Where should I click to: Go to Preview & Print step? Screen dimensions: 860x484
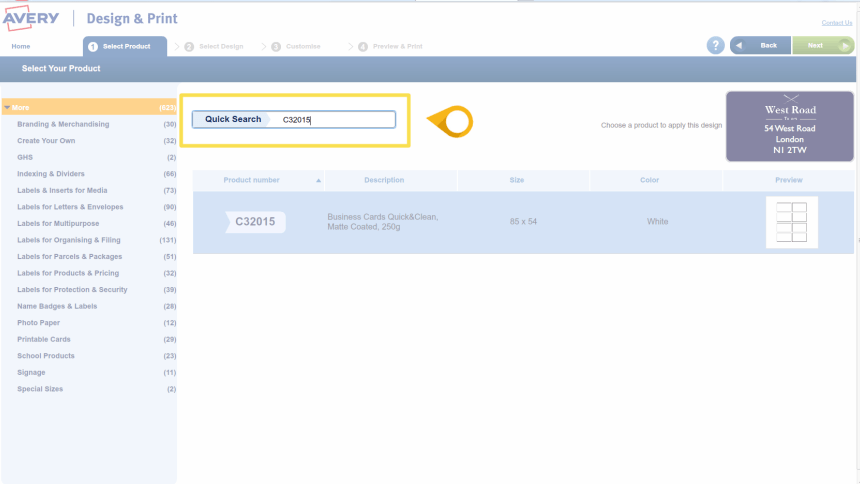[x=390, y=47]
